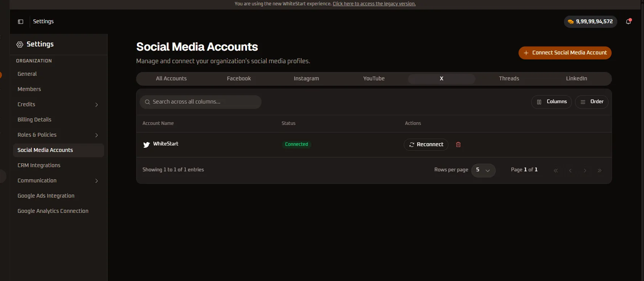
Task: Click the credits coin balance 9,99,99,94,572
Action: tap(590, 22)
